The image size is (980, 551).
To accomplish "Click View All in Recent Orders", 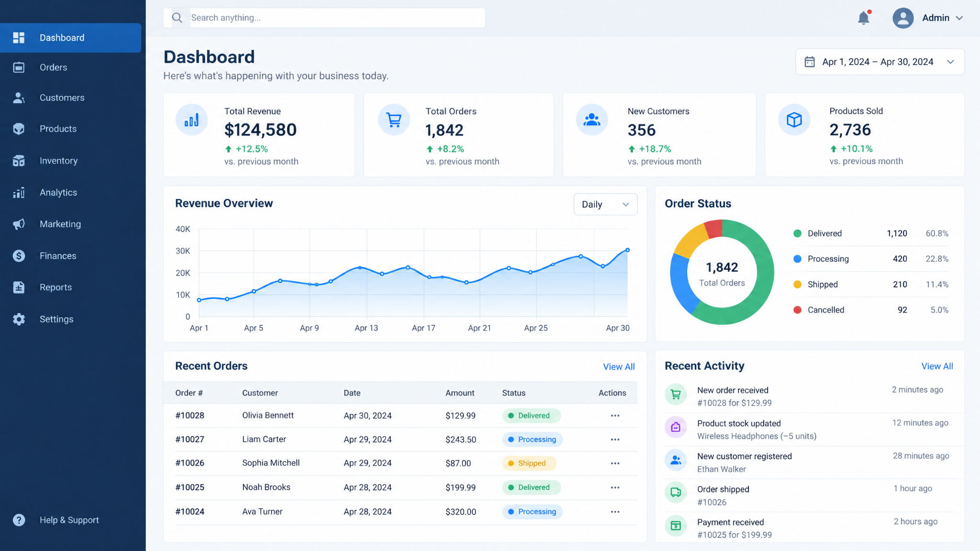I will tap(619, 367).
